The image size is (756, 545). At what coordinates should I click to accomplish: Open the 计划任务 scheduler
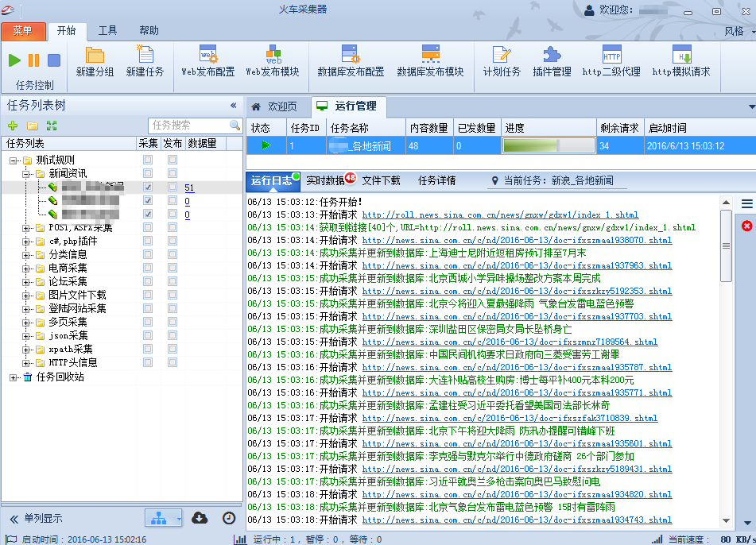tap(504, 60)
